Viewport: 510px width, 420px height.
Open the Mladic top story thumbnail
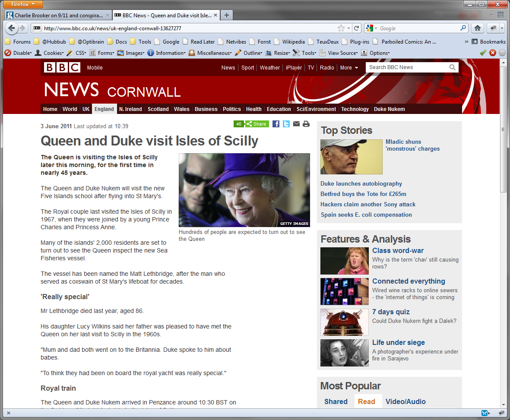(x=351, y=157)
